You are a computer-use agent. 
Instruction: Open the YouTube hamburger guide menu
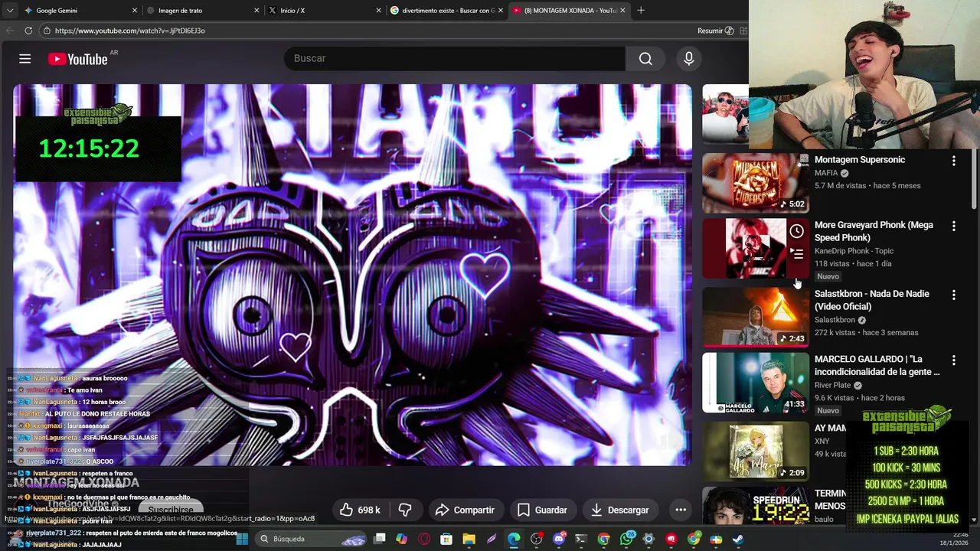pyautogui.click(x=24, y=59)
